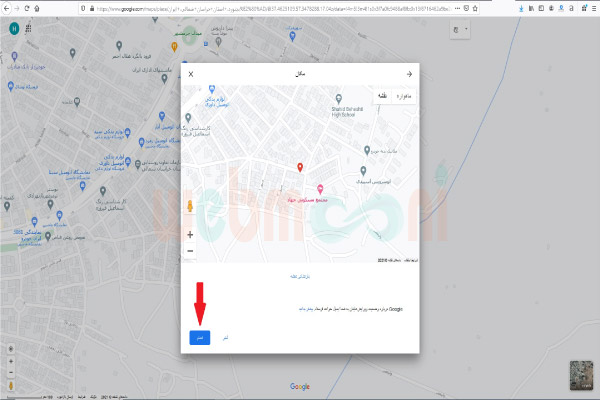Zoom in with the dialog plus button

(190, 234)
